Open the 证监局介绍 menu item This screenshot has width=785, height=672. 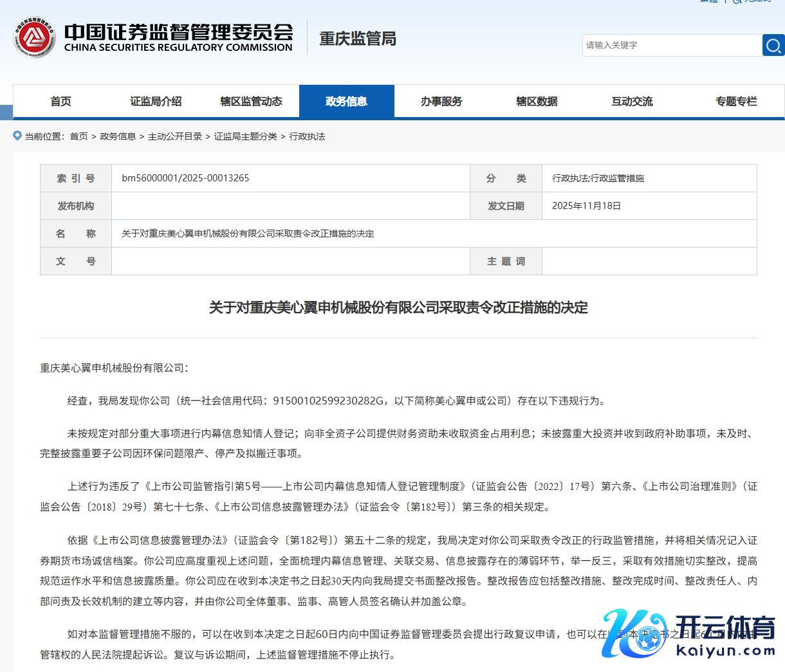tap(156, 102)
